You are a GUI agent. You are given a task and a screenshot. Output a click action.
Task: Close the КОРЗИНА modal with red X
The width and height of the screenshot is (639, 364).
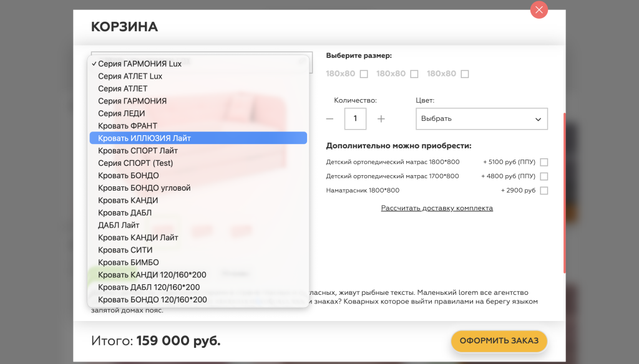pos(539,10)
